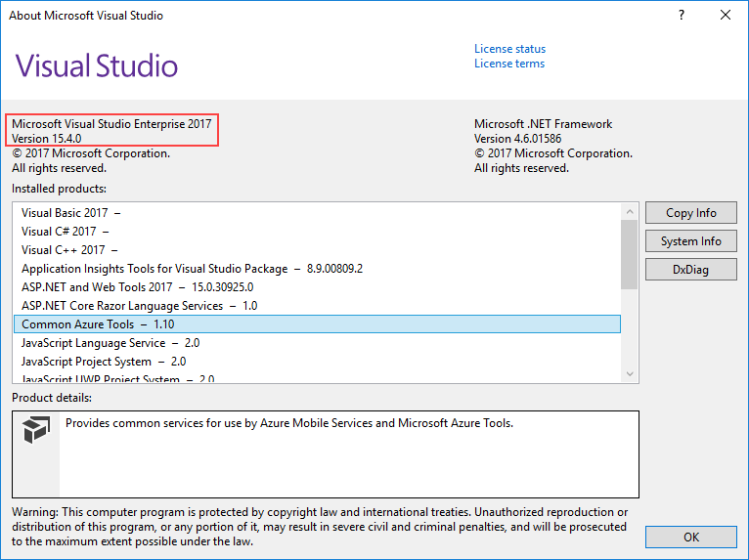749x560 pixels.
Task: Click the product details package icon
Action: point(36,429)
